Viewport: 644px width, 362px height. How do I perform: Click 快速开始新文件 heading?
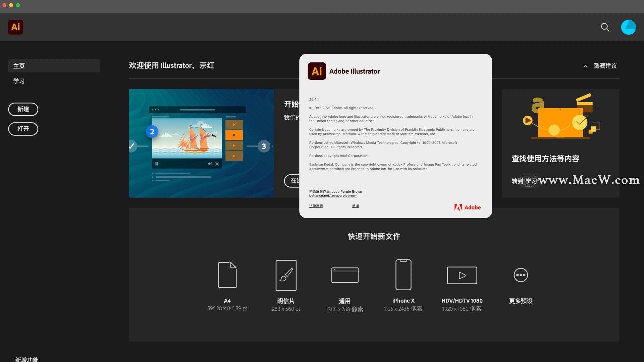click(374, 236)
